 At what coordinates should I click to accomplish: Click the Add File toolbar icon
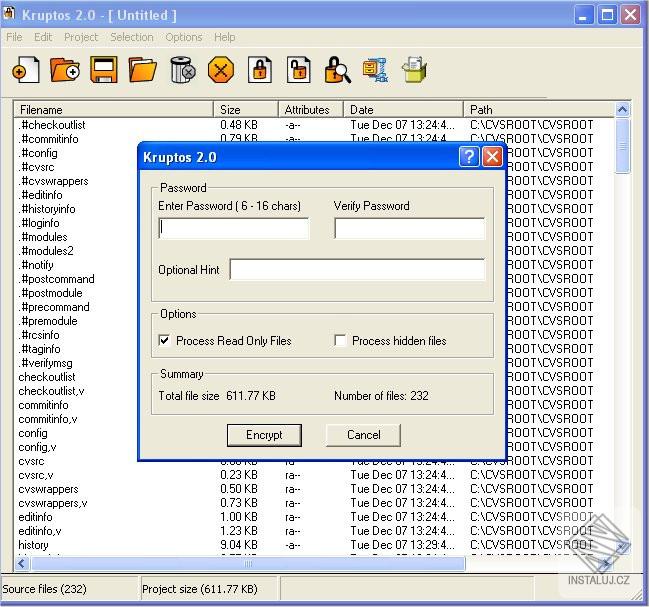coord(26,70)
